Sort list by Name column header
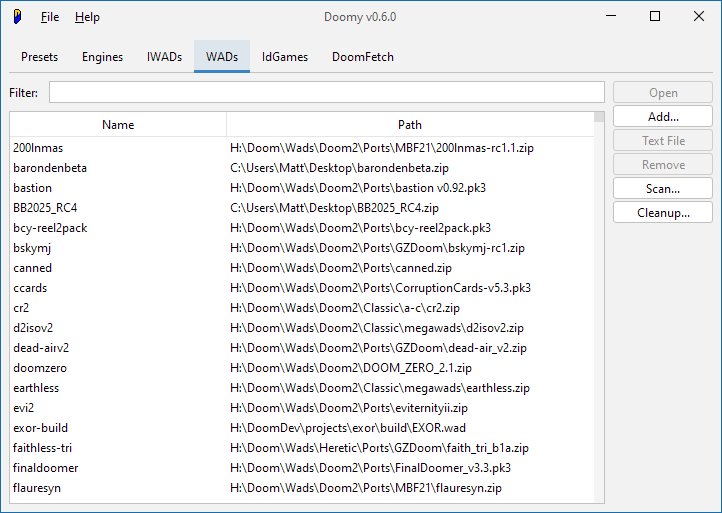Viewport: 722px width, 513px height. tap(118, 125)
